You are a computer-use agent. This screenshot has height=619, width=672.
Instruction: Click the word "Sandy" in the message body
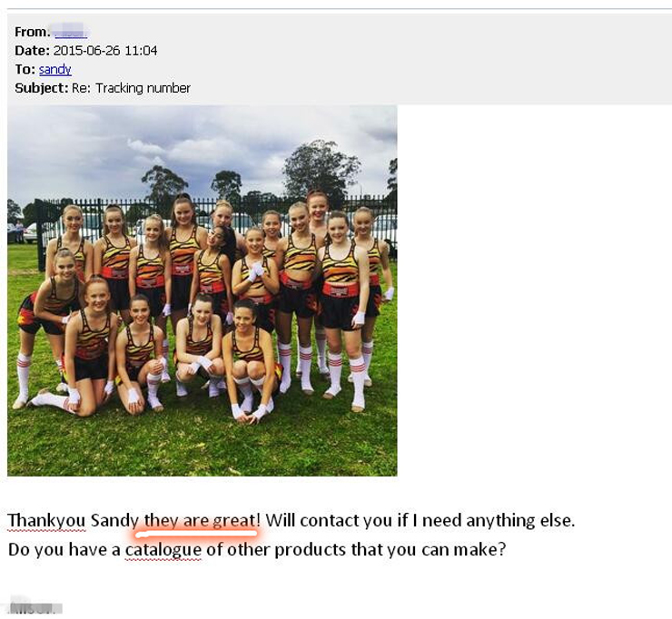[114, 520]
